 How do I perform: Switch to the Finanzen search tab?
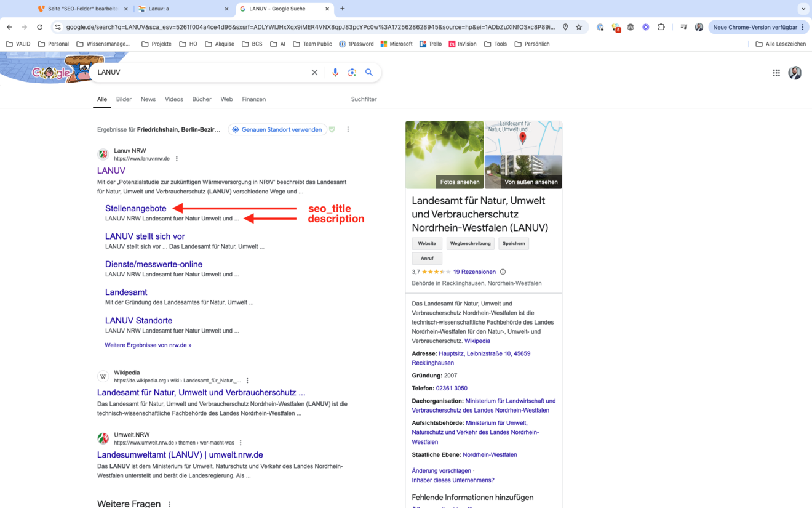pos(254,99)
